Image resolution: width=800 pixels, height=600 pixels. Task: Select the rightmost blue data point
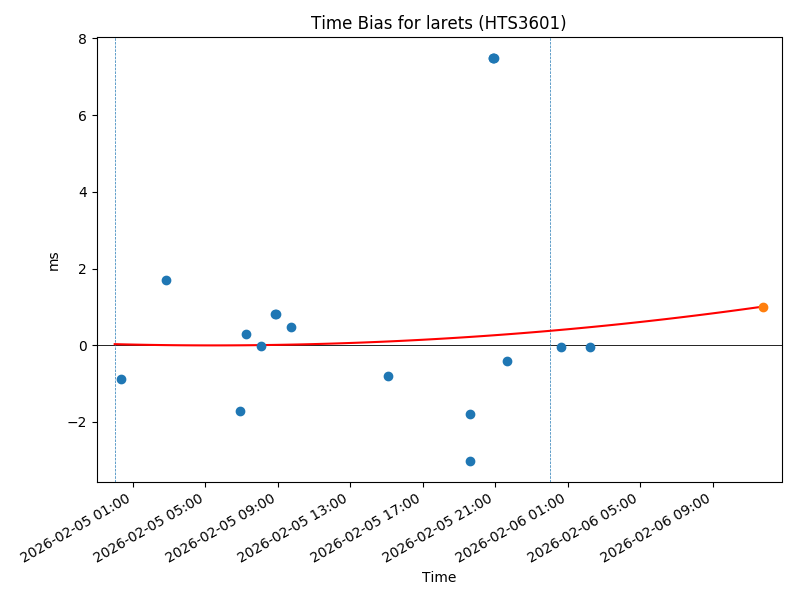point(590,347)
